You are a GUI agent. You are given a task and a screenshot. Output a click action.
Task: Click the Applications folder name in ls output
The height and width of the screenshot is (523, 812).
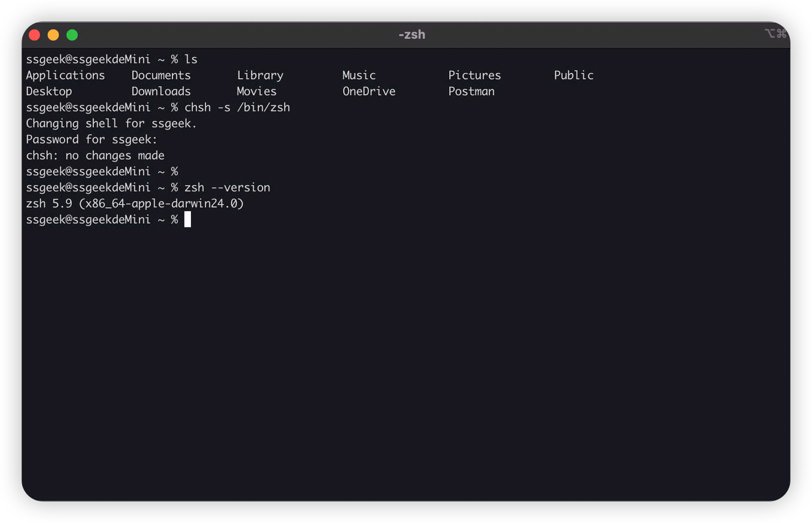click(65, 75)
